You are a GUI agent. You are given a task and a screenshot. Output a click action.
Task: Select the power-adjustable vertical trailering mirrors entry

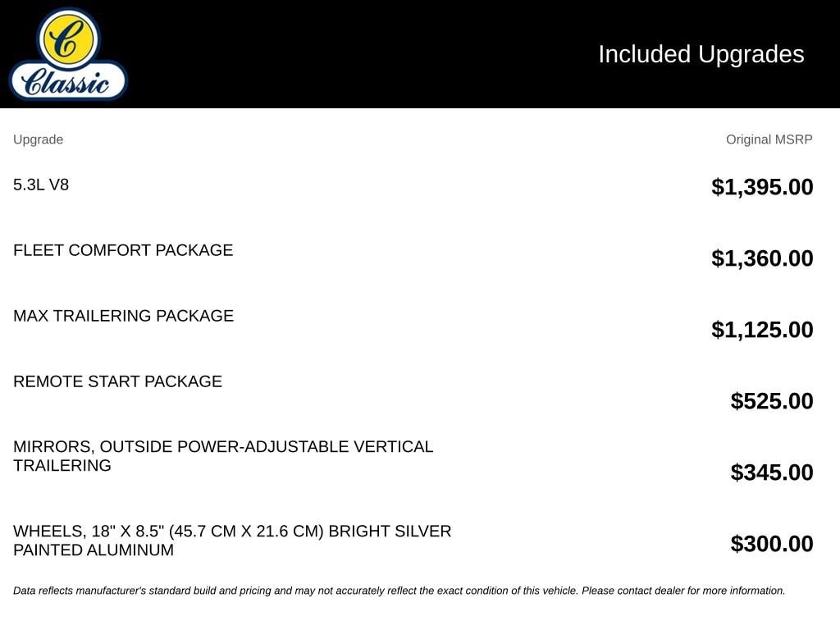click(223, 456)
